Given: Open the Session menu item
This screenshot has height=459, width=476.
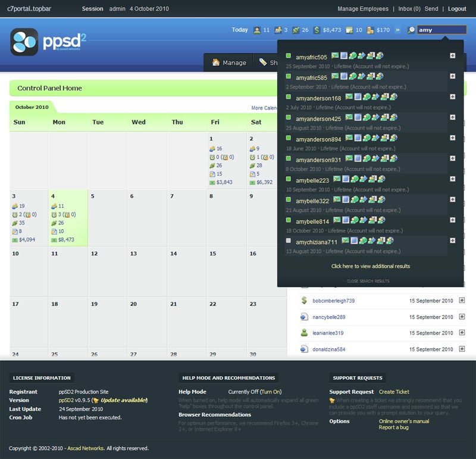Looking at the screenshot, I should (x=92, y=8).
